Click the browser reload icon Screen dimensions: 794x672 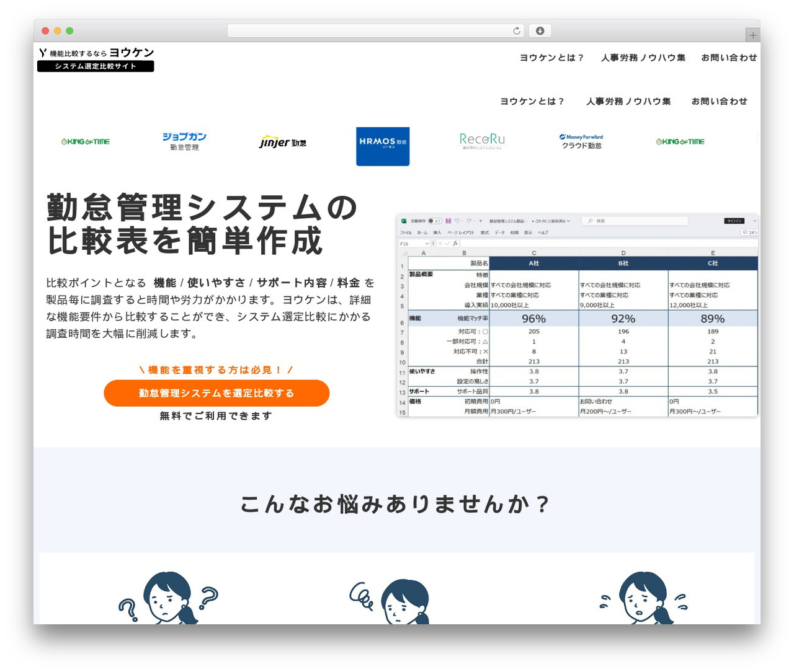[517, 31]
